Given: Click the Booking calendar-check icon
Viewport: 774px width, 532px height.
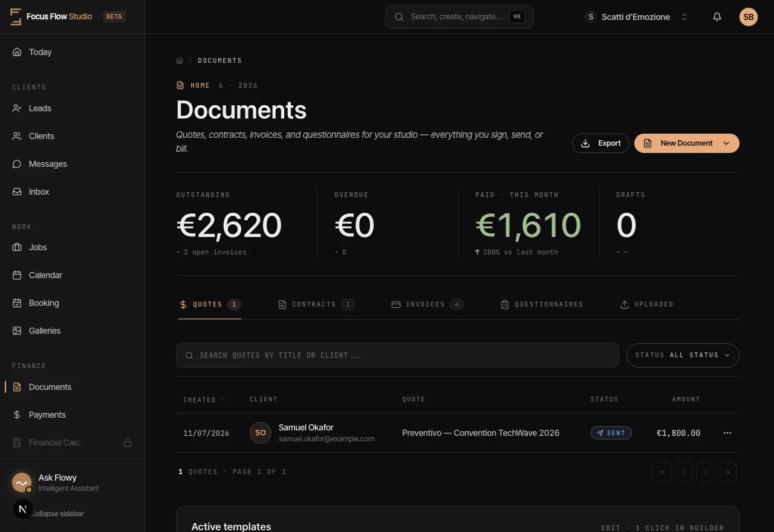Looking at the screenshot, I should (x=17, y=303).
